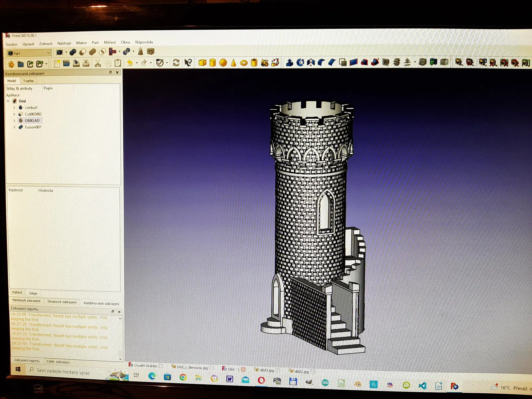Click the scissors Cut icon

tap(97, 63)
